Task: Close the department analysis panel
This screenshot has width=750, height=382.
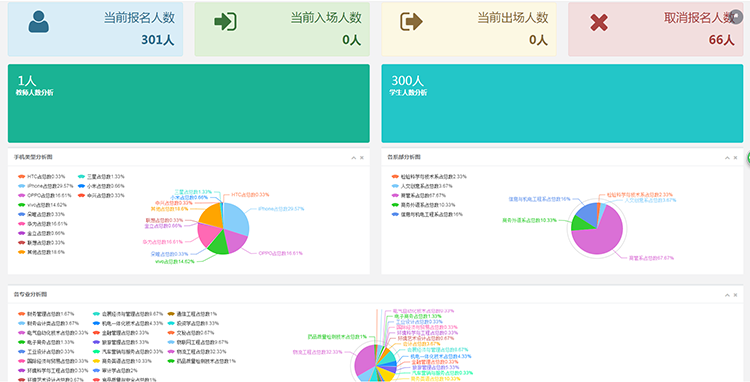Action: tap(735, 157)
